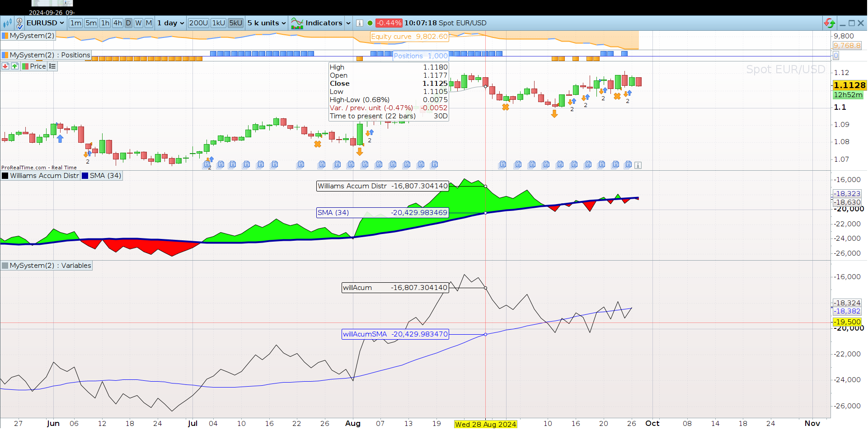Switch to the 1h timeframe
This screenshot has width=868, height=444.
tap(105, 23)
